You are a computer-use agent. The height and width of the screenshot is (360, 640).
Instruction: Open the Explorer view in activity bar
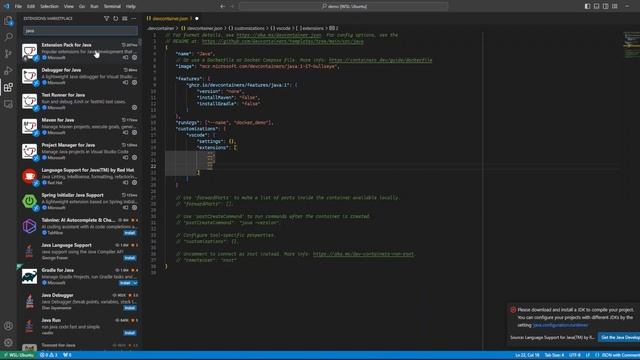point(8,20)
